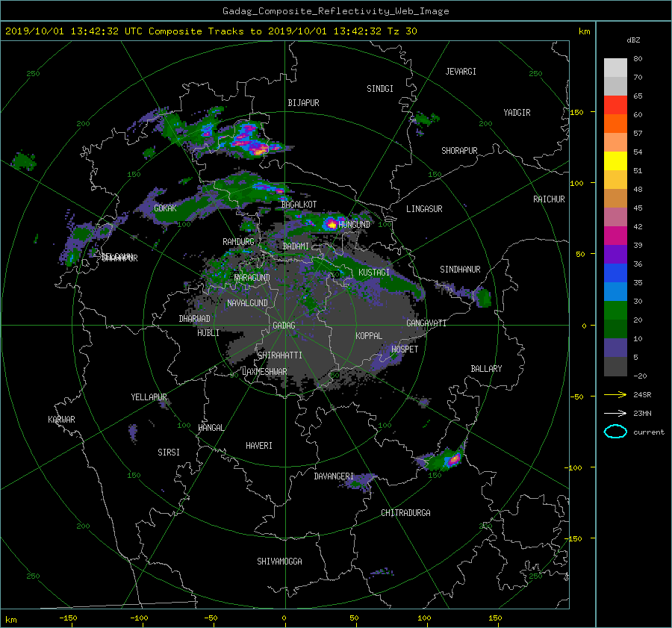Click the NARAGUND label
672x628 pixels.
(x=252, y=277)
